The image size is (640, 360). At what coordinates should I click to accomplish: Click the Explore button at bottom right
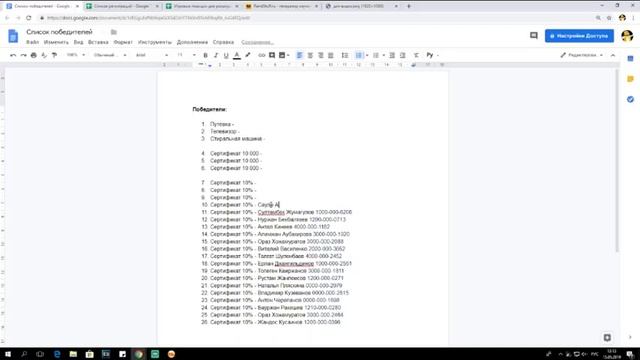607,337
